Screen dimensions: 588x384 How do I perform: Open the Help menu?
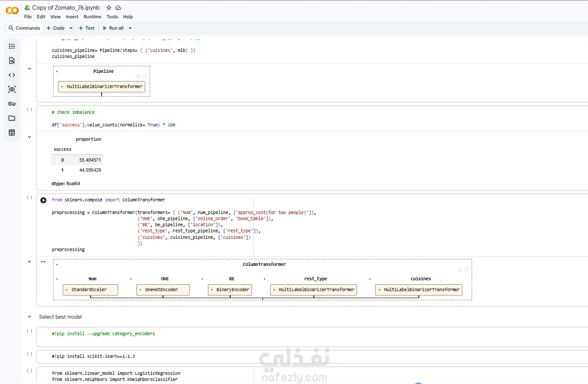pos(128,17)
